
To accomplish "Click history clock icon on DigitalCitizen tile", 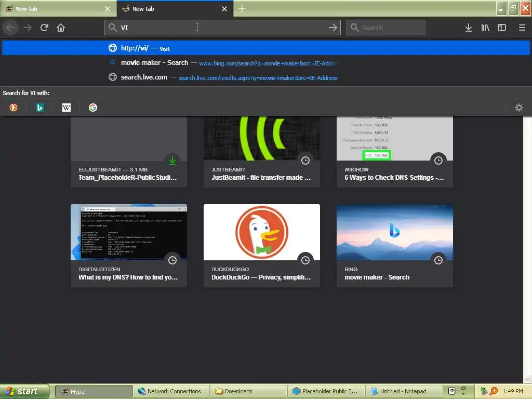I will coord(172,260).
